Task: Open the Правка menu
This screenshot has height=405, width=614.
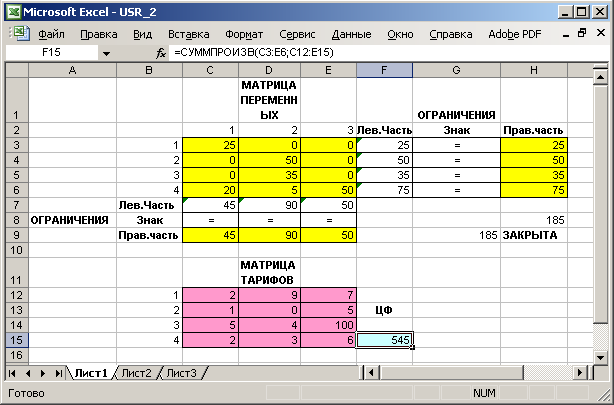Action: tap(99, 34)
